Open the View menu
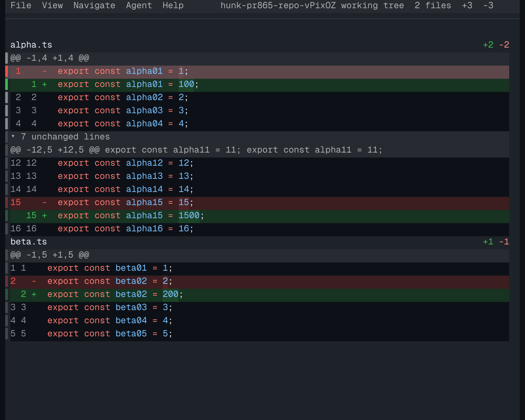This screenshot has width=525, height=420. [52, 5]
